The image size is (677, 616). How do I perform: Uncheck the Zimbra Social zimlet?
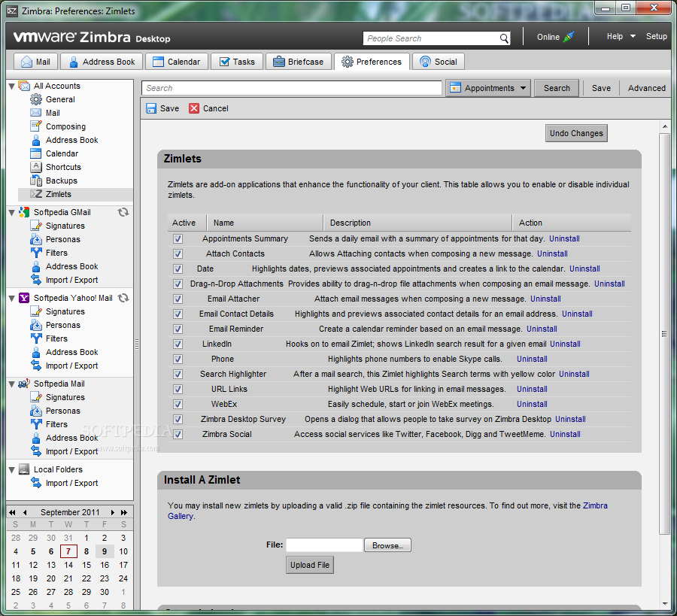[178, 434]
